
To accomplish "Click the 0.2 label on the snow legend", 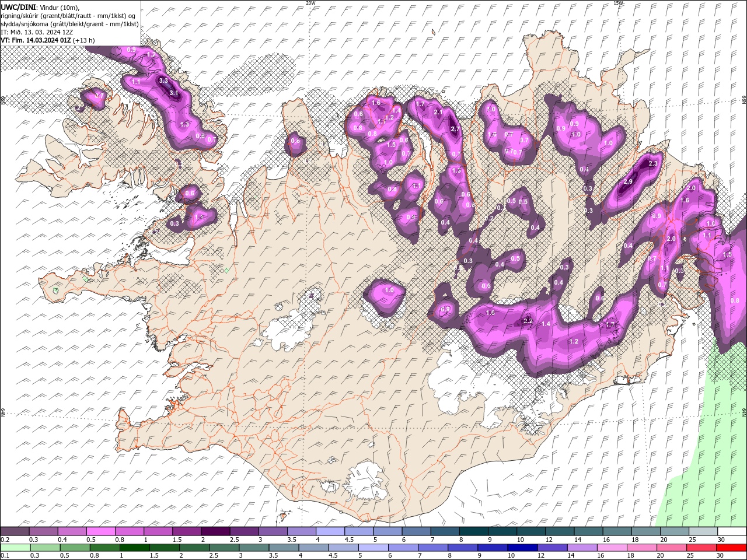I will tap(5, 540).
